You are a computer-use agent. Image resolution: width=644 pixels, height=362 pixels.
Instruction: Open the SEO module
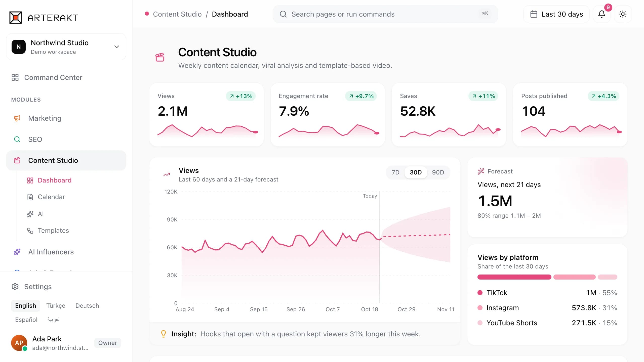coord(66,139)
